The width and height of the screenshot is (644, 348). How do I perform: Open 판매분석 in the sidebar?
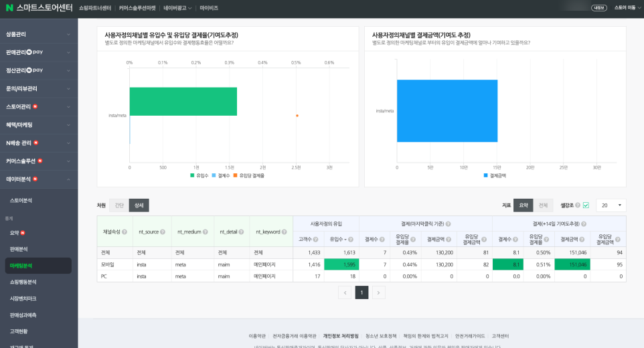19,249
